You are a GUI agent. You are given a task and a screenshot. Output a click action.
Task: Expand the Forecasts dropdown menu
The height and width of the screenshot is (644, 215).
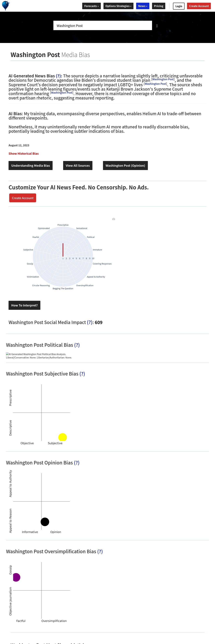(91, 6)
